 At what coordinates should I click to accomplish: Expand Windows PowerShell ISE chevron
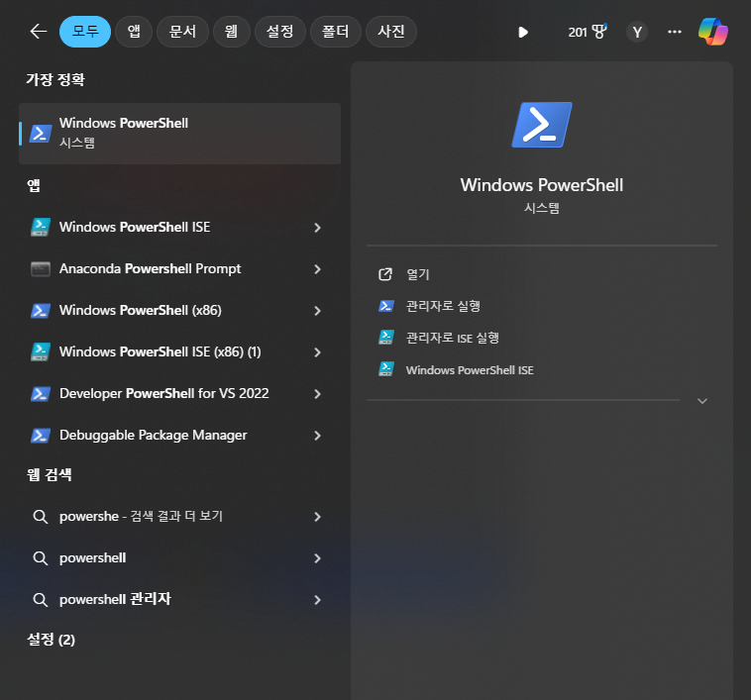point(318,228)
